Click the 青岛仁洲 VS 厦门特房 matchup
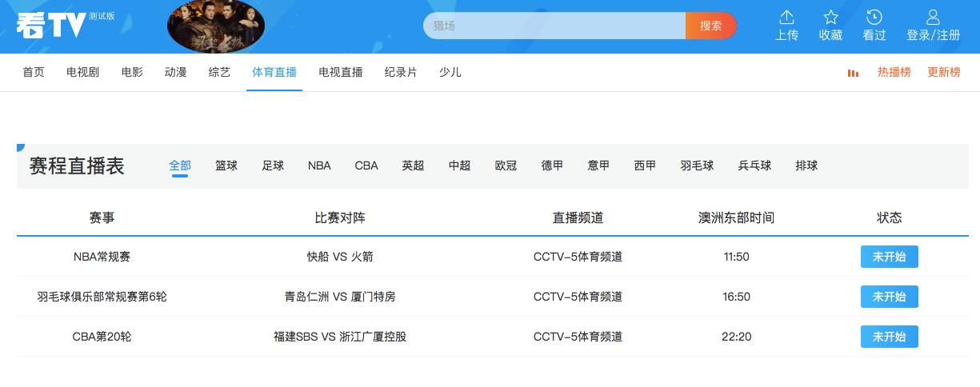The width and height of the screenshot is (980, 387). point(340,297)
